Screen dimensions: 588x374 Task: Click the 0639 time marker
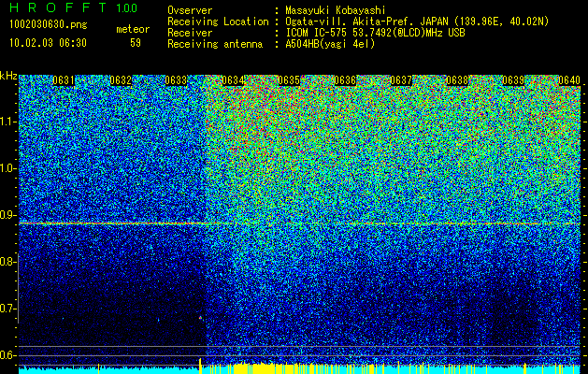click(513, 80)
